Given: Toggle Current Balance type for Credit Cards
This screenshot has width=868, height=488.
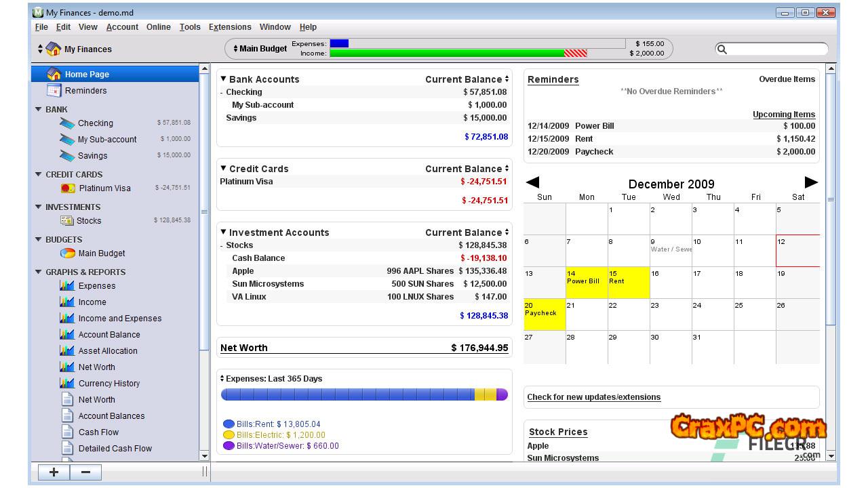Looking at the screenshot, I should 507,169.
